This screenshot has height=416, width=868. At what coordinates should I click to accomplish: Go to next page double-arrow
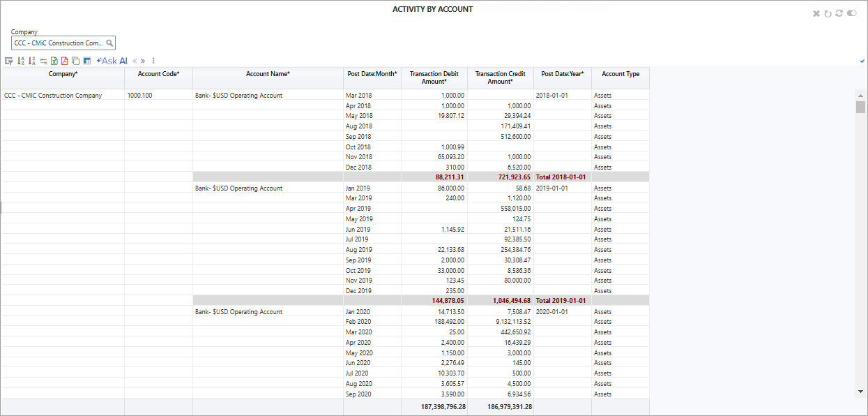pos(143,61)
